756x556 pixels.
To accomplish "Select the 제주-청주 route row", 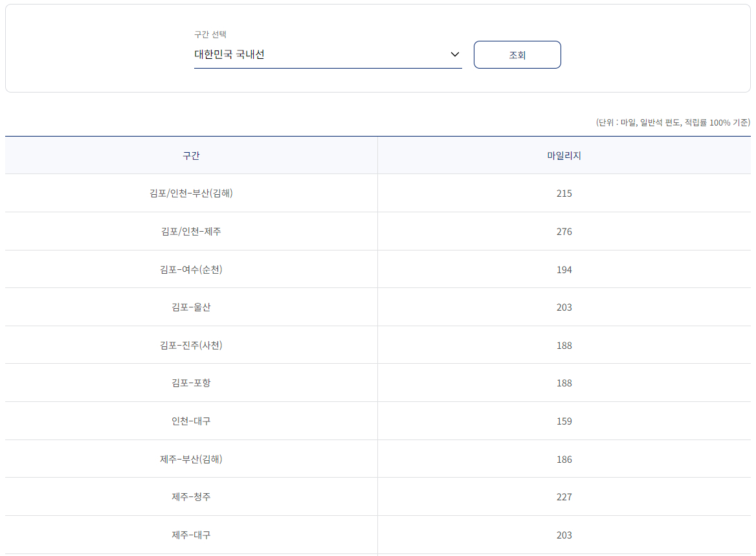I will (191, 496).
